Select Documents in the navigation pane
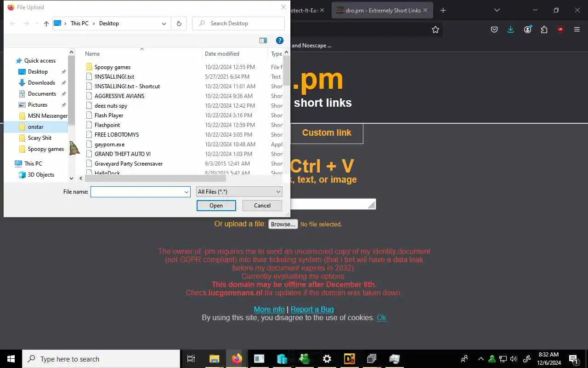 click(x=42, y=94)
